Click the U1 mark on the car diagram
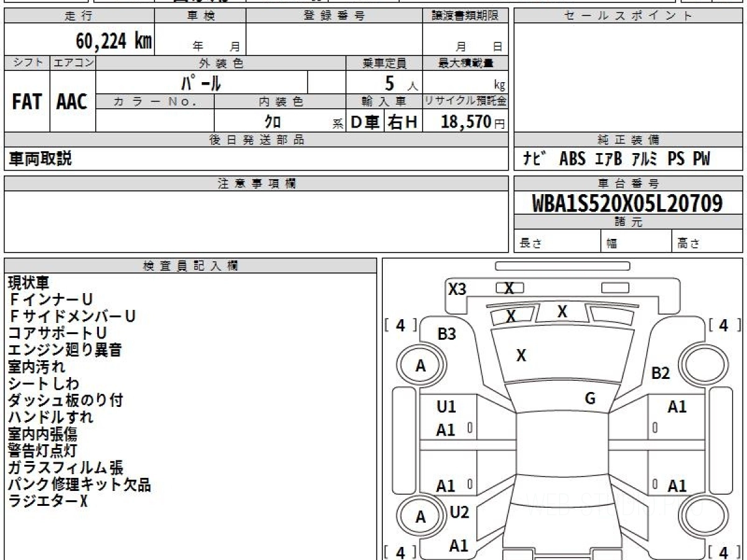 click(x=446, y=407)
